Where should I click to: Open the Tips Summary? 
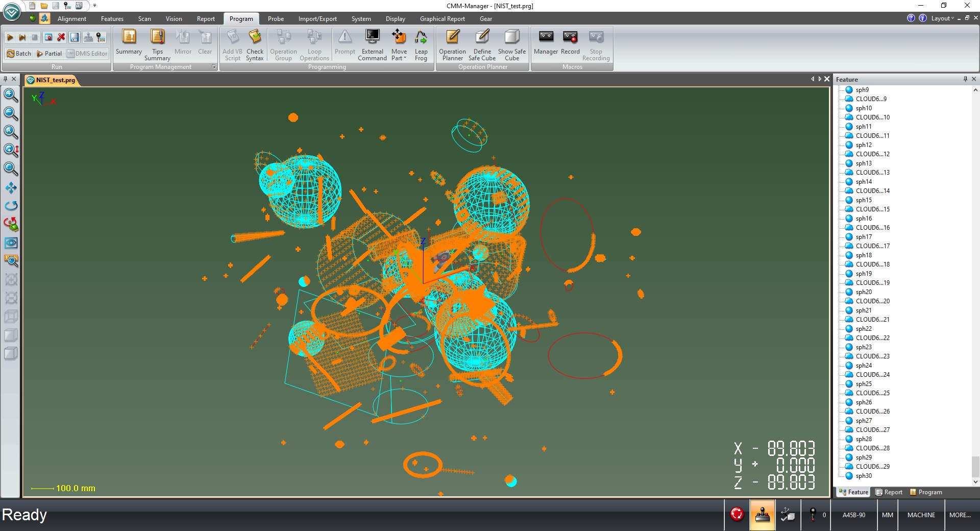click(157, 45)
